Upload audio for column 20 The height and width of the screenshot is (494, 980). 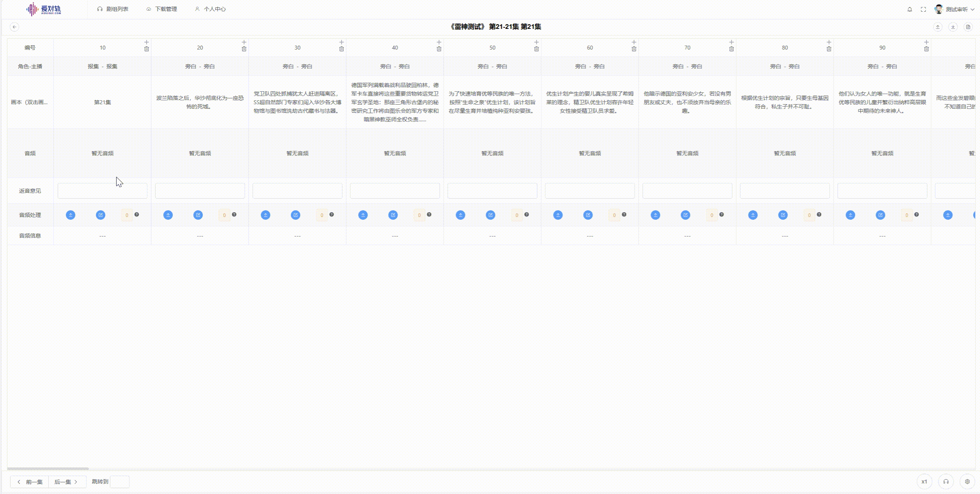point(168,215)
